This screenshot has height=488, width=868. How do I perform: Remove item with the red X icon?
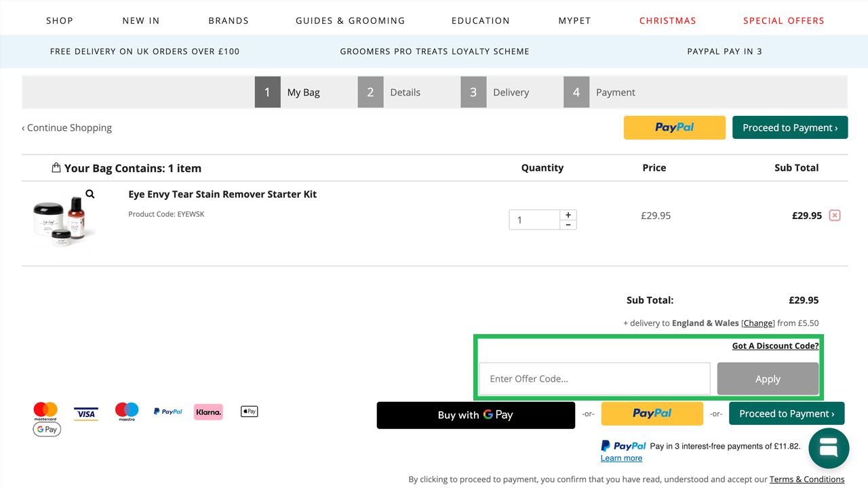pyautogui.click(x=835, y=216)
